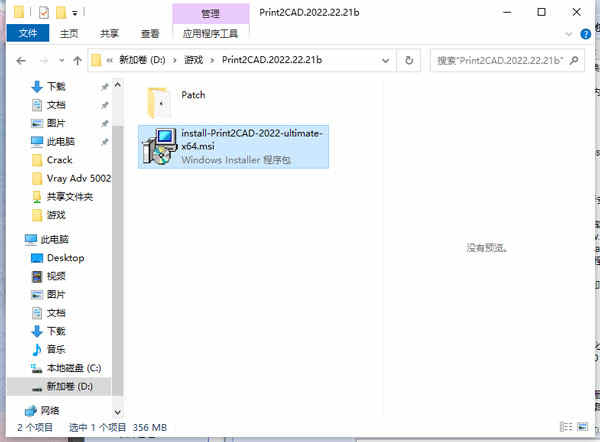This screenshot has width=600, height=442.
Task: Open 本地磁盘 (C:) drive
Action: coord(73,368)
